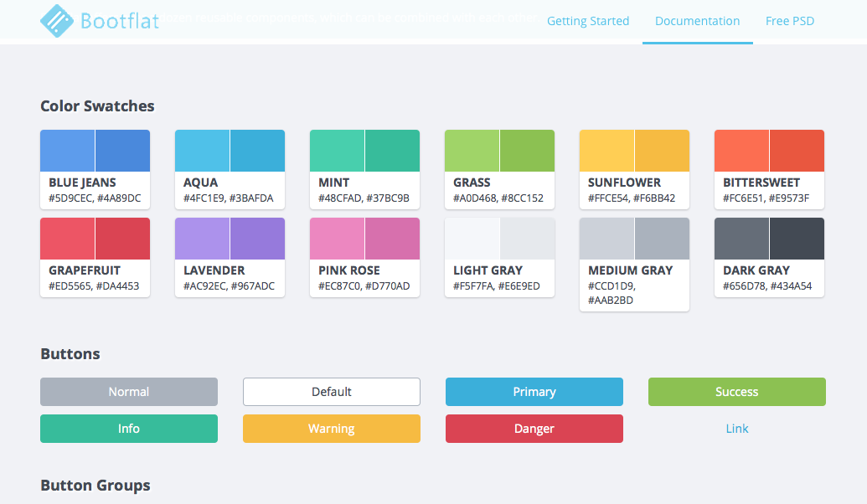Click hex codes '#4FC1E9, #3BAFDA' text
Screen dimensions: 867x504
pos(229,198)
